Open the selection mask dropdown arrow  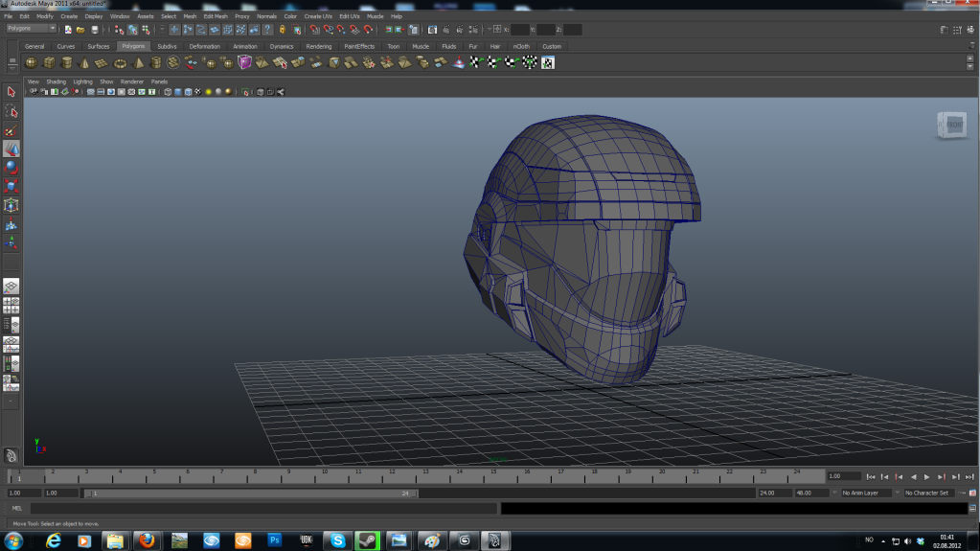[x=162, y=30]
